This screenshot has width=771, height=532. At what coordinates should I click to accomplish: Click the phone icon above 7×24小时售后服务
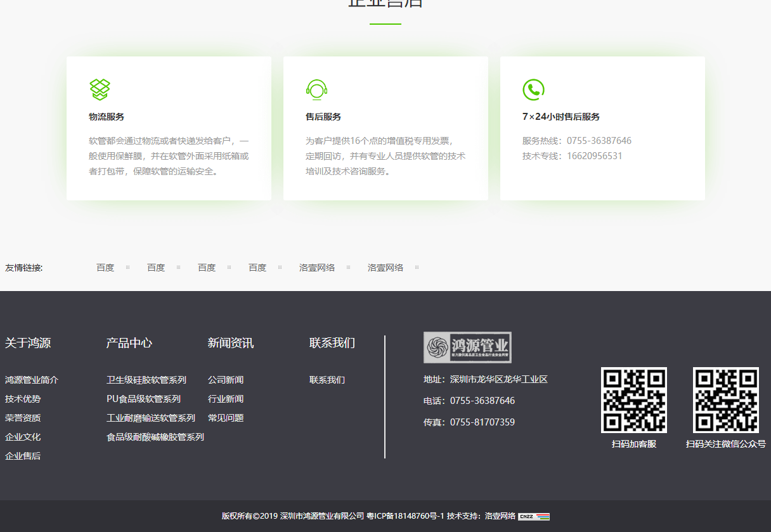(x=533, y=89)
